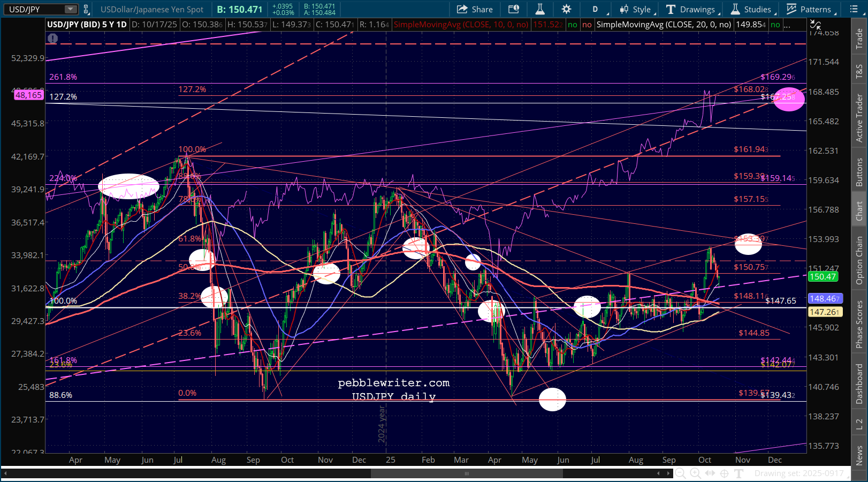
Task: Click the symbol link clipboard icon
Action: point(86,9)
